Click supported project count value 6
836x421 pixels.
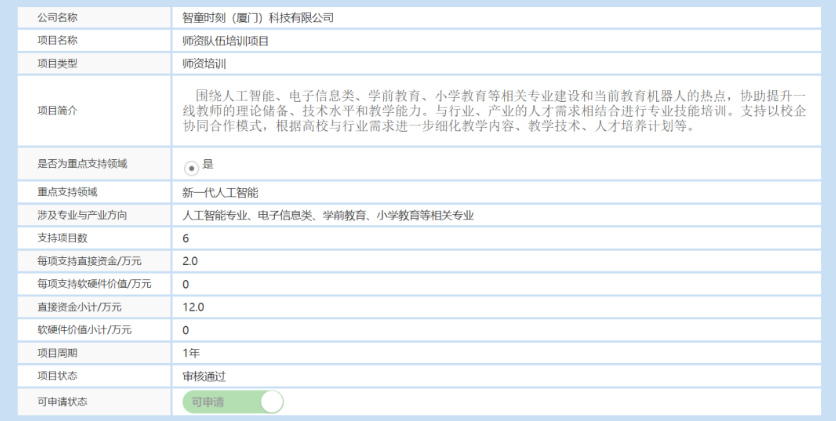coord(186,238)
